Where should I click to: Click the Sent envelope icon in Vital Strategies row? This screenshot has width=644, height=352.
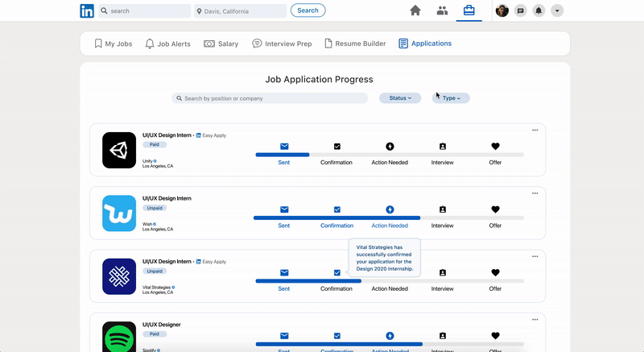[x=284, y=273]
